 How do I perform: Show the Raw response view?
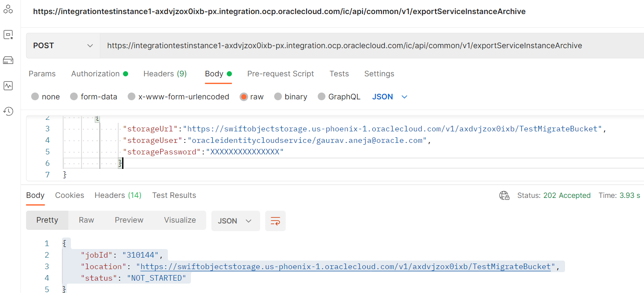click(x=86, y=220)
